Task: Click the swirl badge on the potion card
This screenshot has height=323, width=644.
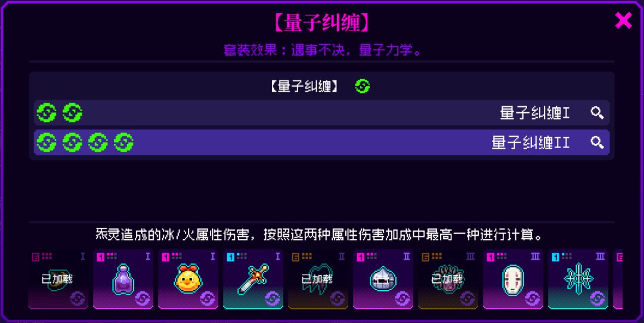Action: [143, 299]
